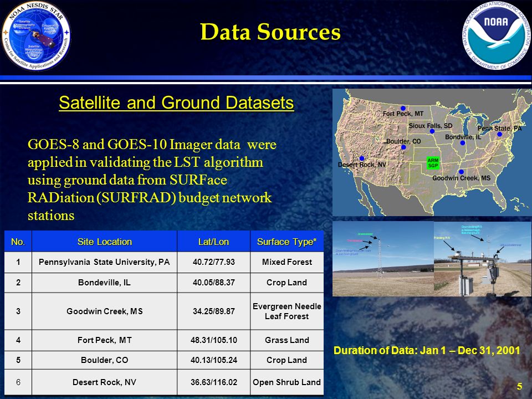The height and width of the screenshot is (399, 532).
Task: Click the 'Sioux Falls, SD' map label
Action: 431,126
